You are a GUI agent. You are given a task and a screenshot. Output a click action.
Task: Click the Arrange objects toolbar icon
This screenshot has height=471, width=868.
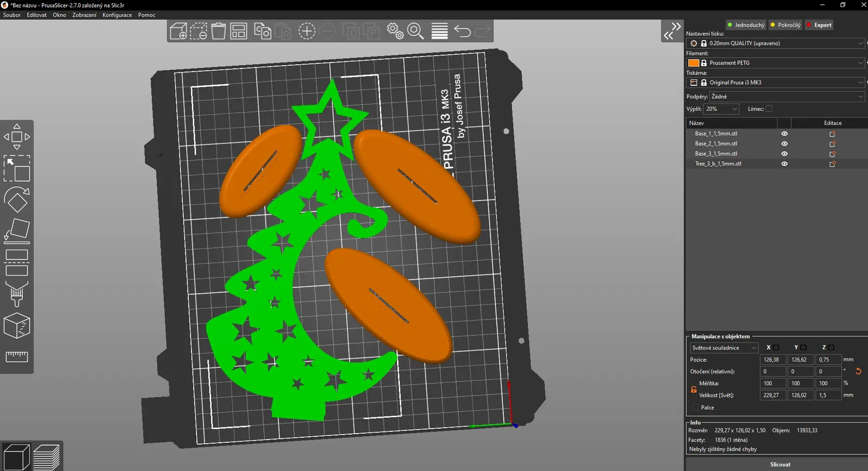click(239, 31)
